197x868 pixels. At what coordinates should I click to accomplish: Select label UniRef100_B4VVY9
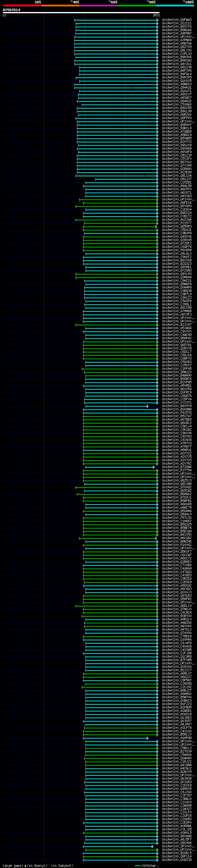pyautogui.click(x=177, y=406)
